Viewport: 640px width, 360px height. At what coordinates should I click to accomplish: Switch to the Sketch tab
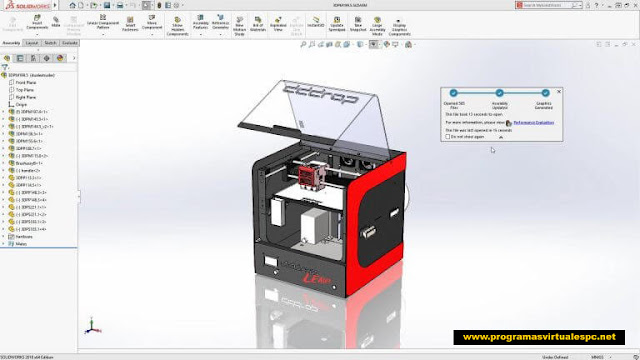pos(50,43)
